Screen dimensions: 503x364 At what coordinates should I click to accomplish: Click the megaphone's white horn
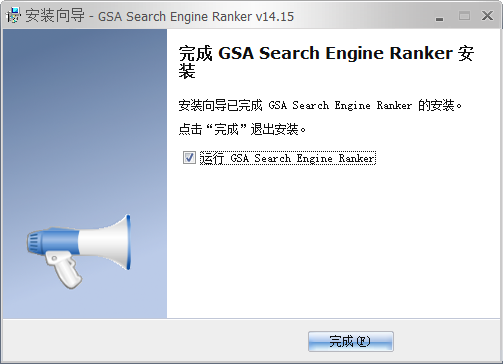pyautogui.click(x=106, y=242)
